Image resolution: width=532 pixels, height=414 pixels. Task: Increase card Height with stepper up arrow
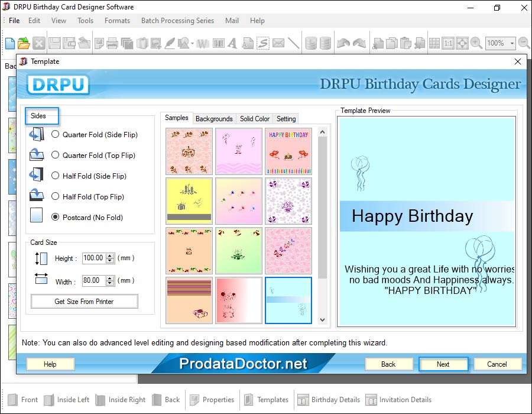point(110,255)
